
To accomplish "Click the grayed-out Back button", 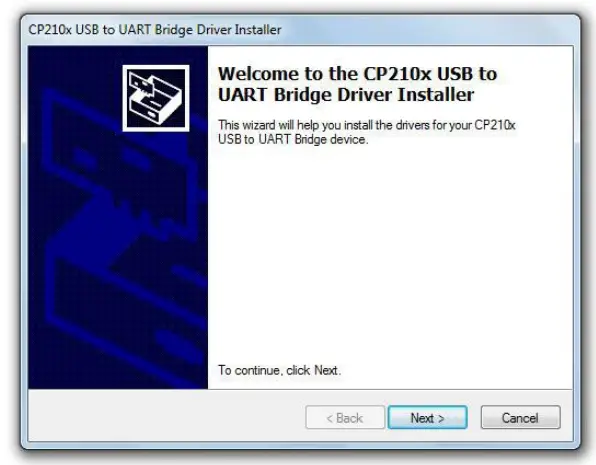I will (x=345, y=417).
